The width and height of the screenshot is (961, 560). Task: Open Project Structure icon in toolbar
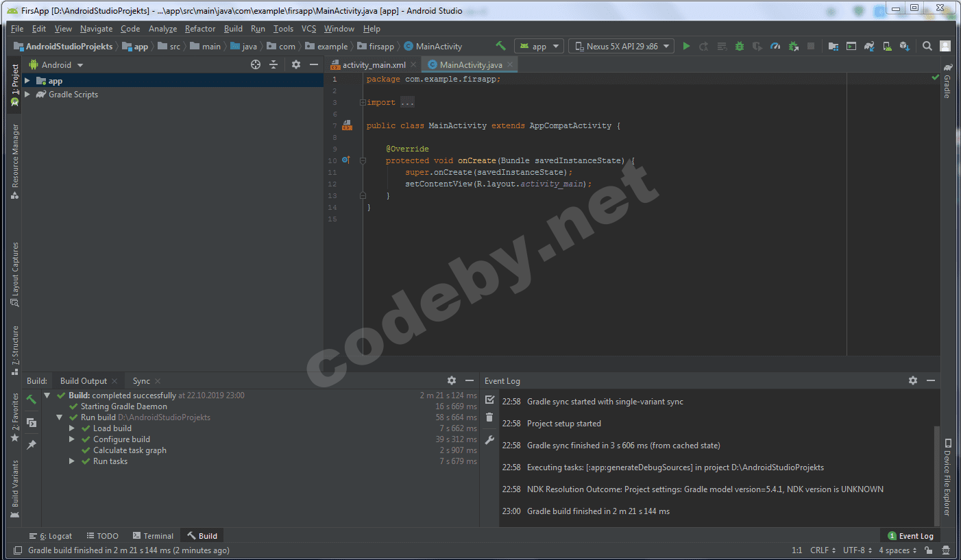(x=834, y=47)
